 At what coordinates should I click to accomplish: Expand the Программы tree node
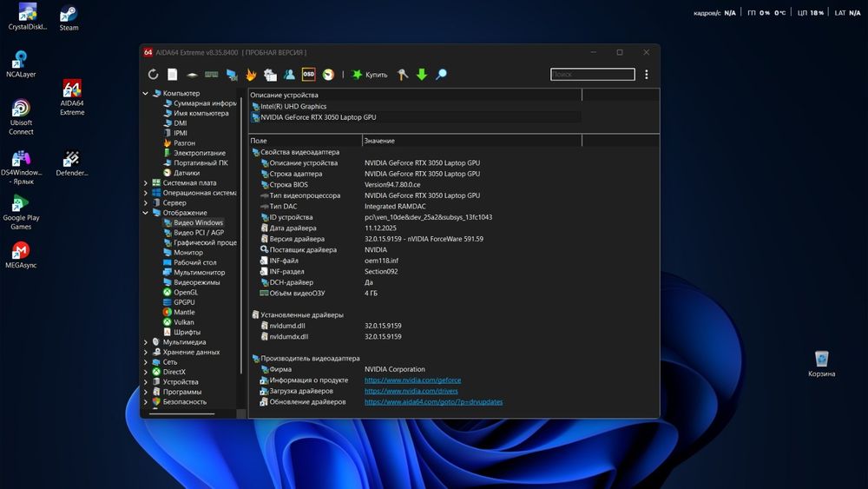pos(146,392)
